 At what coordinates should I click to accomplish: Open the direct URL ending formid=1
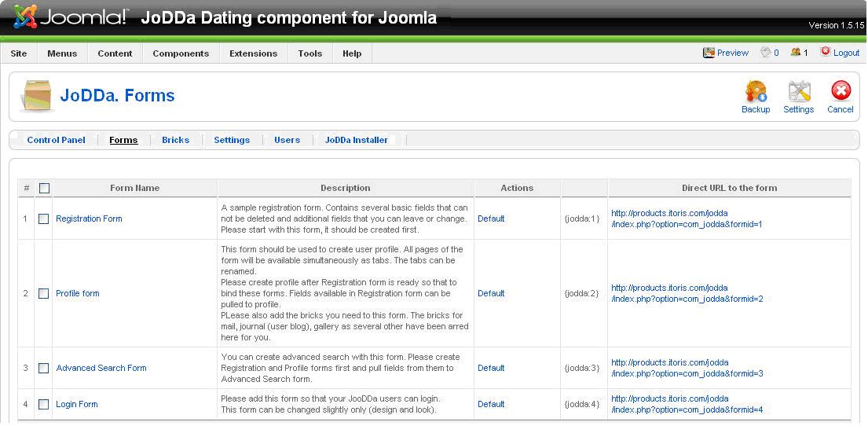(x=687, y=219)
